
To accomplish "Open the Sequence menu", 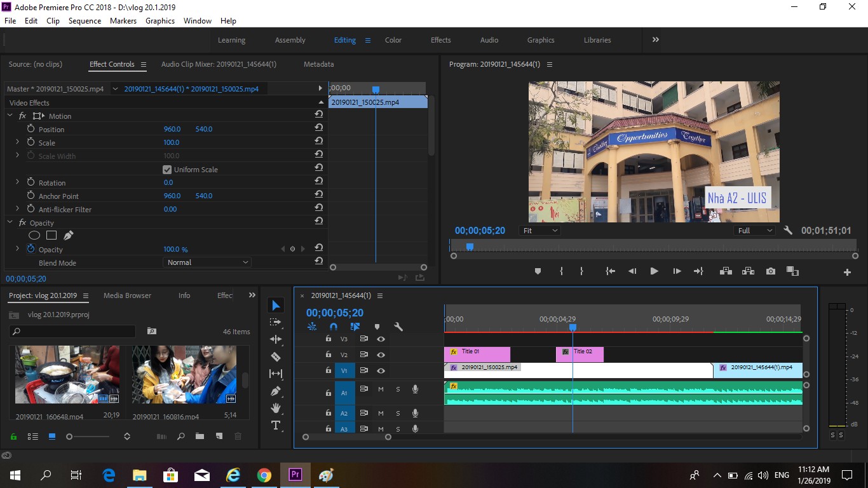I will point(85,20).
